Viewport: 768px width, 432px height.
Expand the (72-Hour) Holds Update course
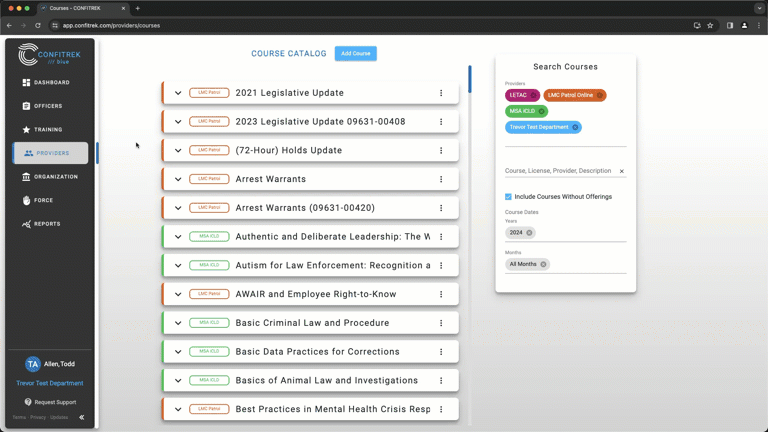[x=178, y=150]
